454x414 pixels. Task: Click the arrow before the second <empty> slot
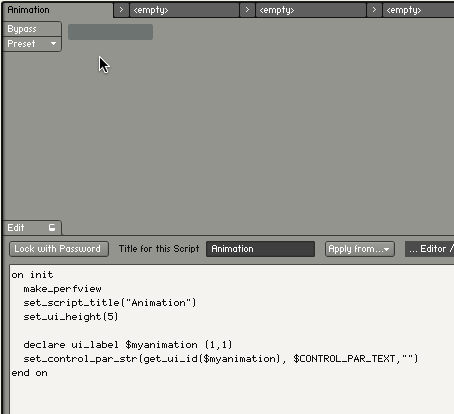[247, 10]
